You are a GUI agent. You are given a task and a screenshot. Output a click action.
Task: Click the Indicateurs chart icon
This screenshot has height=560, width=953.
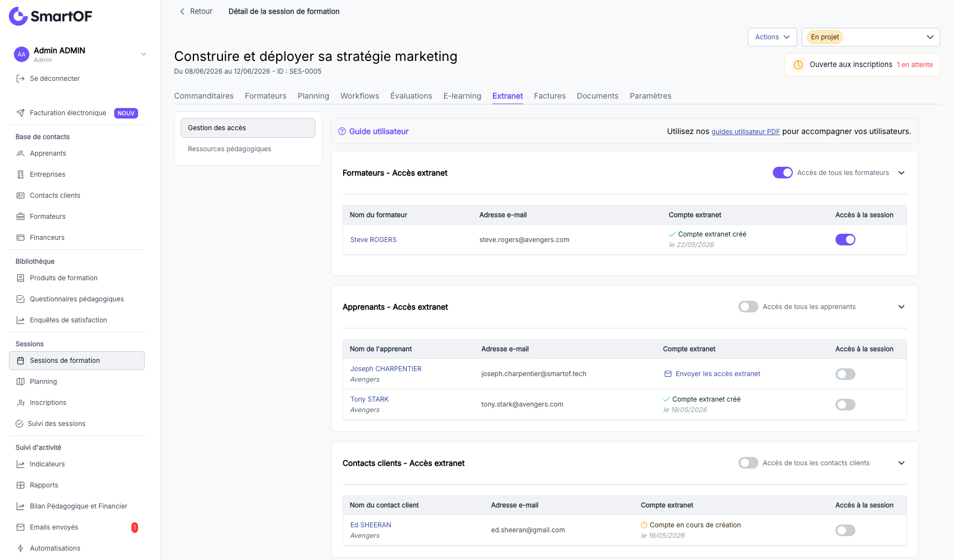[x=21, y=464]
